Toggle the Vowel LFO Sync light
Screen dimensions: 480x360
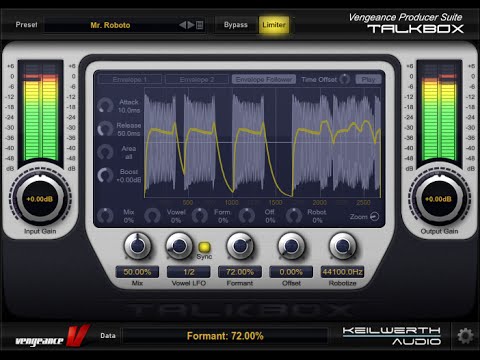pyautogui.click(x=204, y=247)
